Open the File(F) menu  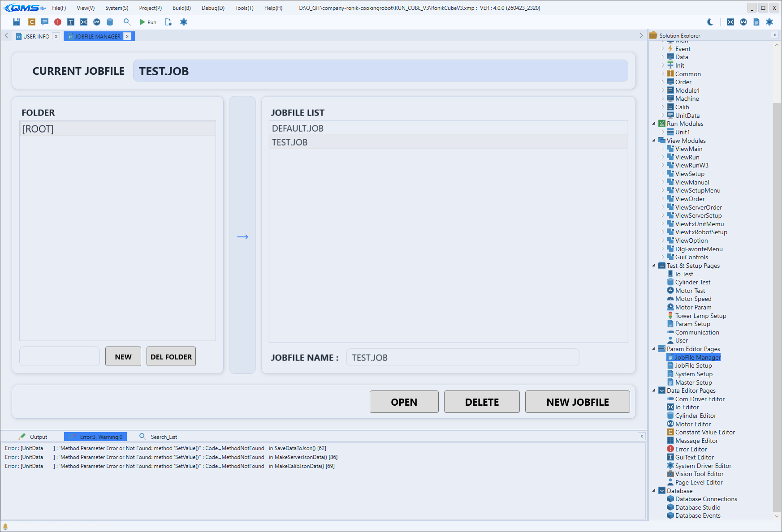coord(59,8)
